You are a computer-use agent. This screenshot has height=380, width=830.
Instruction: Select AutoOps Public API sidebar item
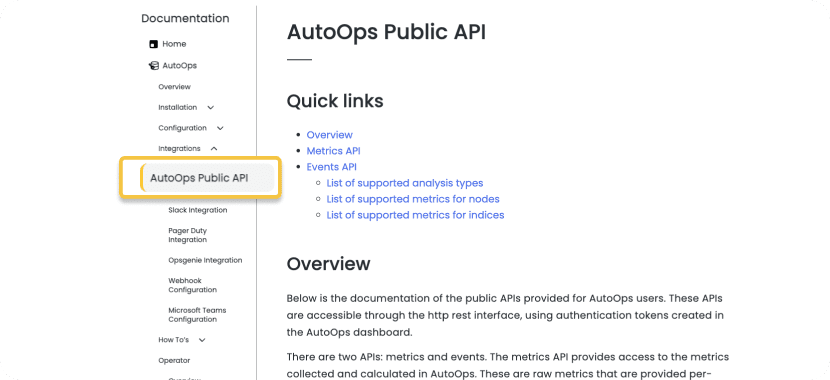[199, 178]
